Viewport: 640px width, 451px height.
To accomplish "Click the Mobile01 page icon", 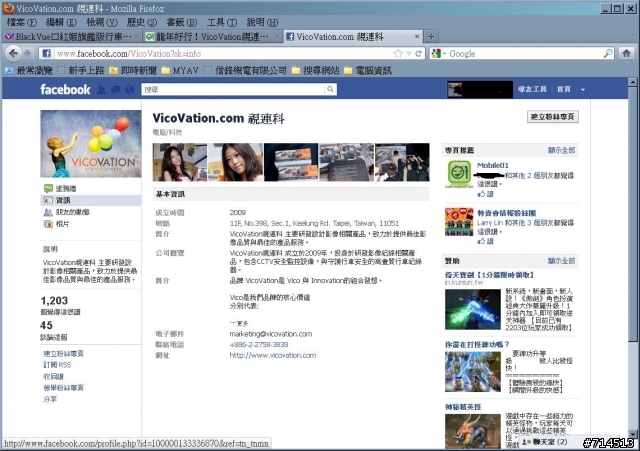I will [x=459, y=173].
